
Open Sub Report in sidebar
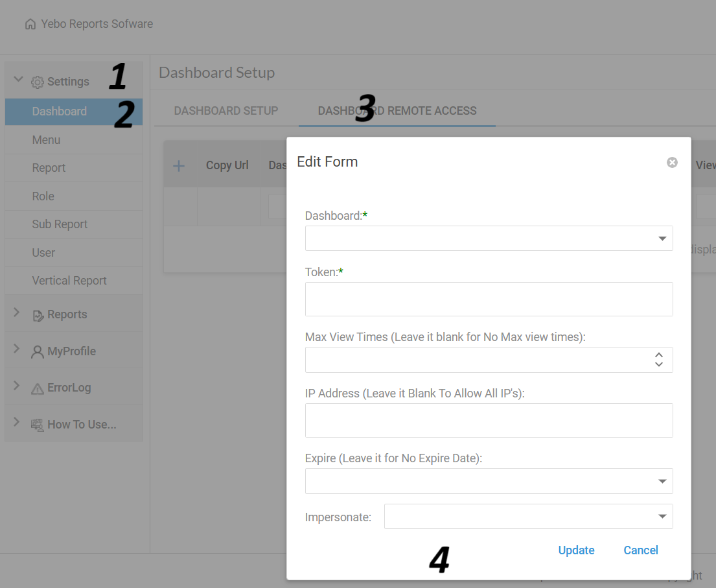(x=74, y=224)
